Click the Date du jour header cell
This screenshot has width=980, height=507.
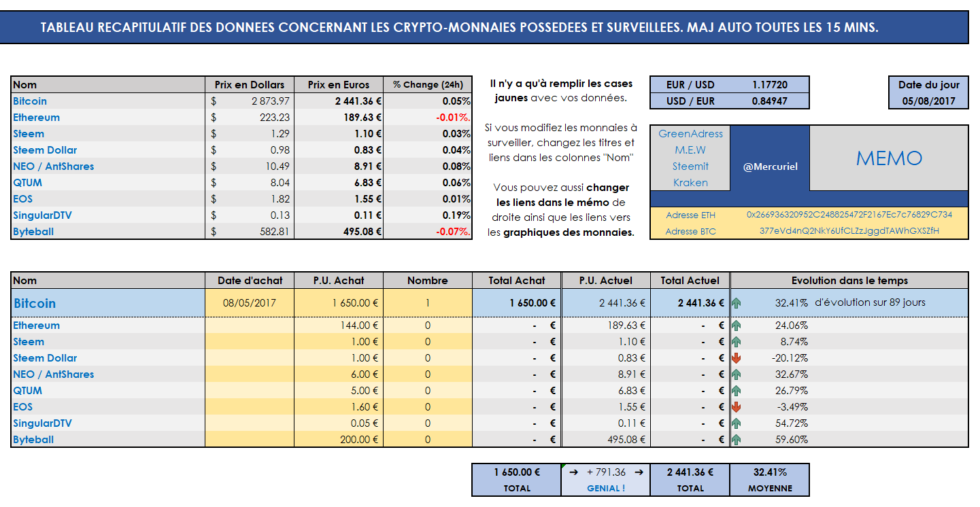928,85
